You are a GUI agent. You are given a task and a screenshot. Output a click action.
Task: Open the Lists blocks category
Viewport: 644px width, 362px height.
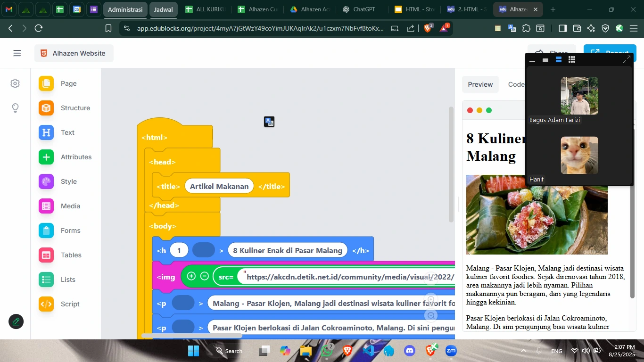click(67, 280)
